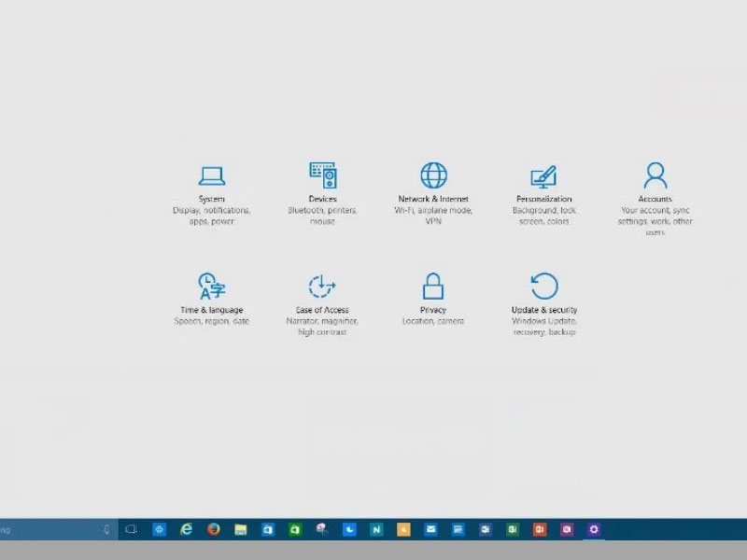Open Update & security settings

(544, 304)
